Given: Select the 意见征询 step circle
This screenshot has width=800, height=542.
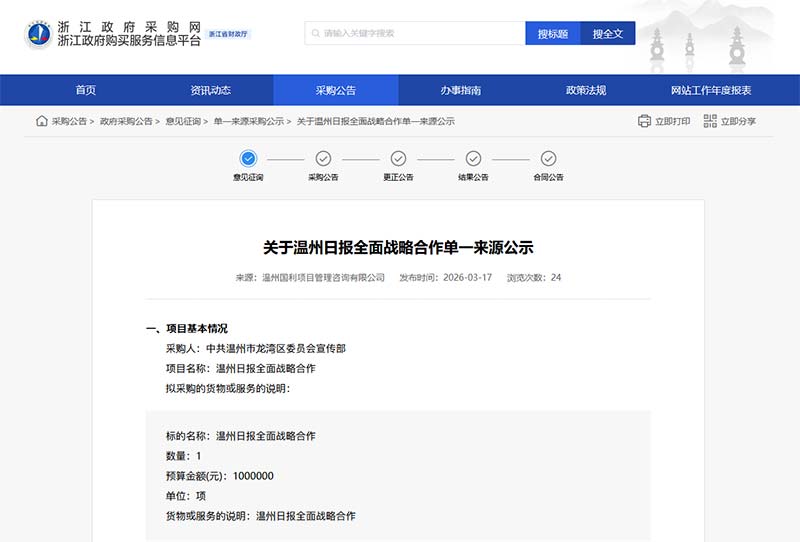Looking at the screenshot, I should 249,158.
